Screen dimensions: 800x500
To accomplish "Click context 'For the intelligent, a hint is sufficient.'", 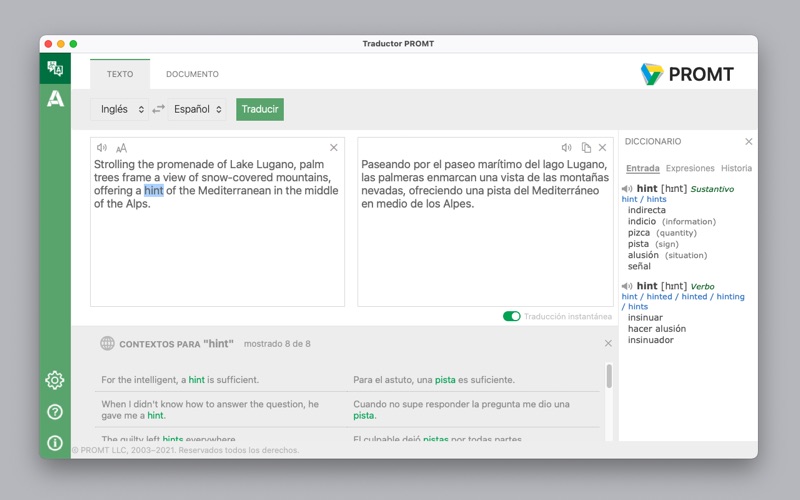I will point(180,380).
